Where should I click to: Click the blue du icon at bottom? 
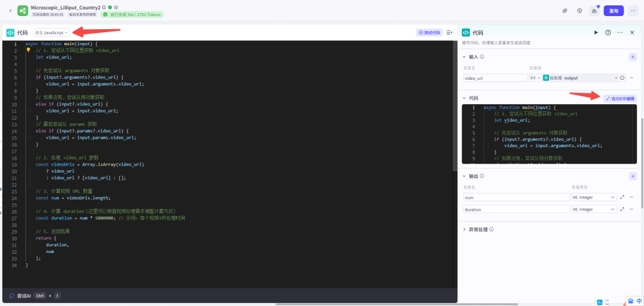coord(600,302)
